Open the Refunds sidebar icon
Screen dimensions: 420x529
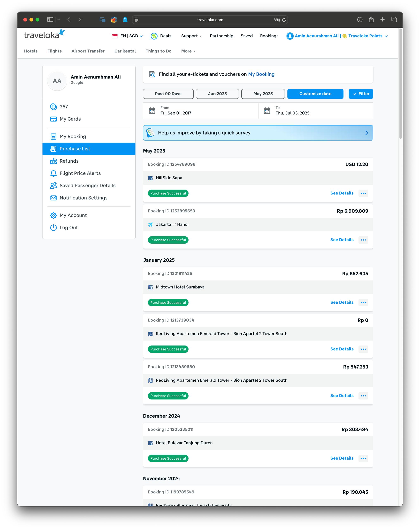tap(53, 161)
